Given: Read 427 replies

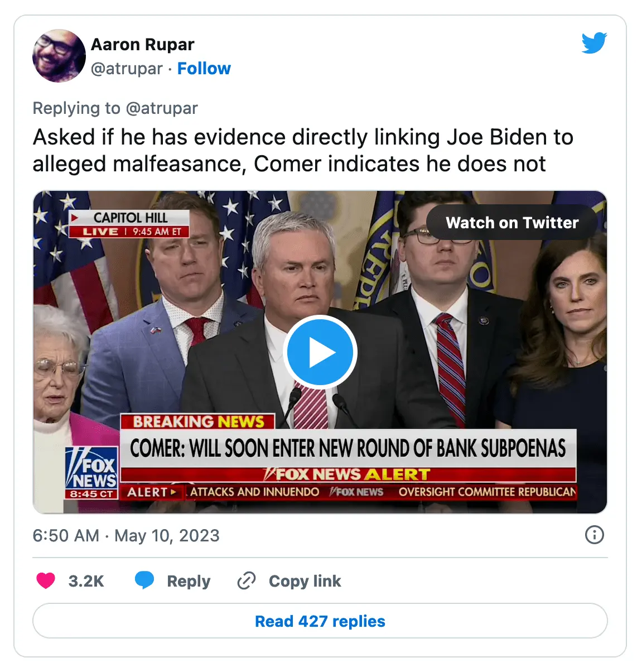Looking at the screenshot, I should 320,621.
